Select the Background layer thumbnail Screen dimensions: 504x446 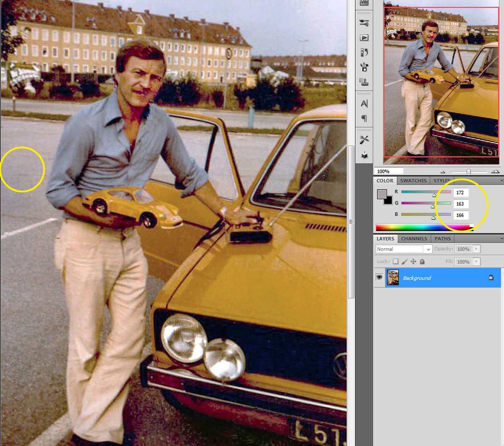(x=392, y=278)
